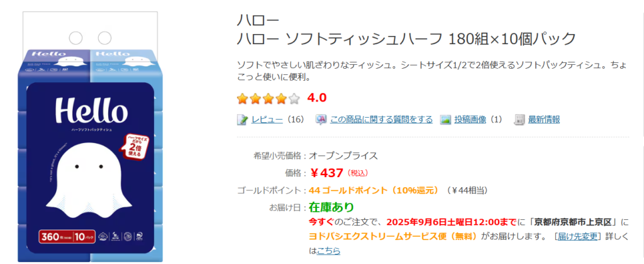
Task: Click the posted images picture icon
Action: 445,120
